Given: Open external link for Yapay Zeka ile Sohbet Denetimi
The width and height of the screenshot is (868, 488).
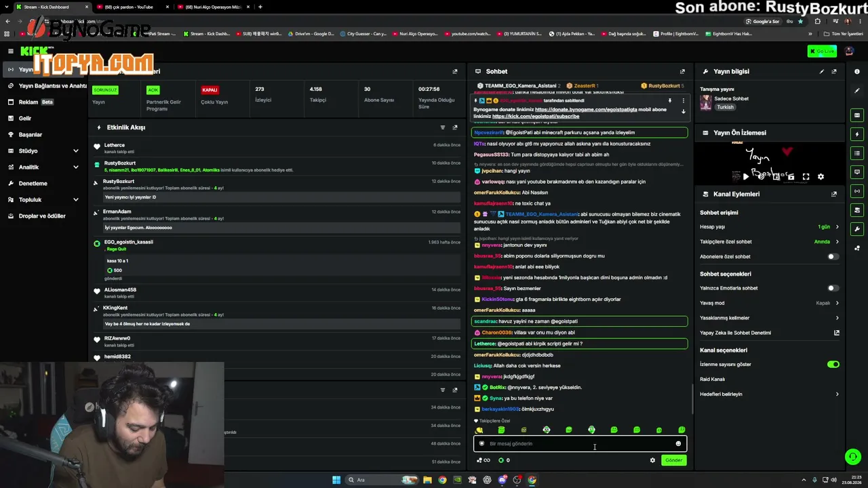Looking at the screenshot, I should pyautogui.click(x=837, y=333).
